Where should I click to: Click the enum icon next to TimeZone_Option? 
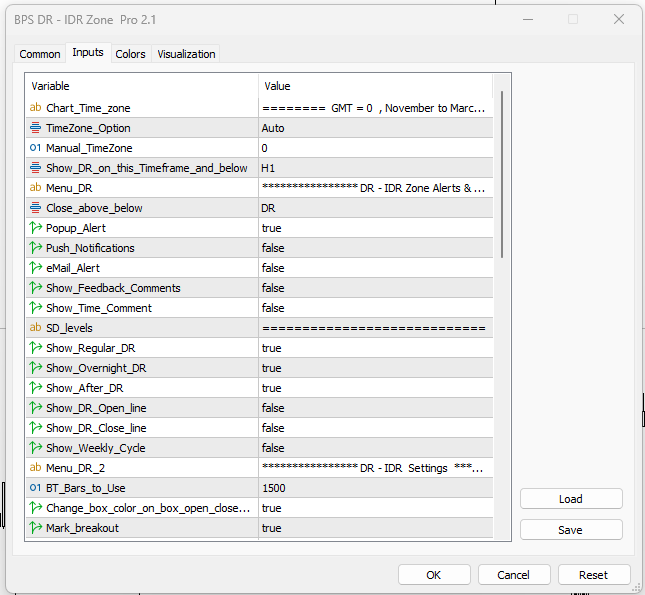pyautogui.click(x=36, y=128)
